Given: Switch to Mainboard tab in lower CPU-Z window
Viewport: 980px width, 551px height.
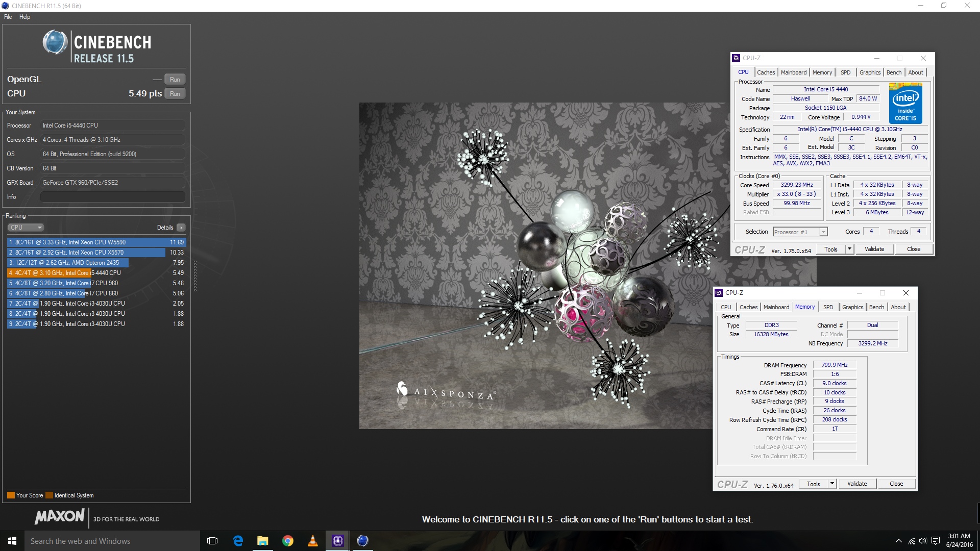Looking at the screenshot, I should pos(776,307).
